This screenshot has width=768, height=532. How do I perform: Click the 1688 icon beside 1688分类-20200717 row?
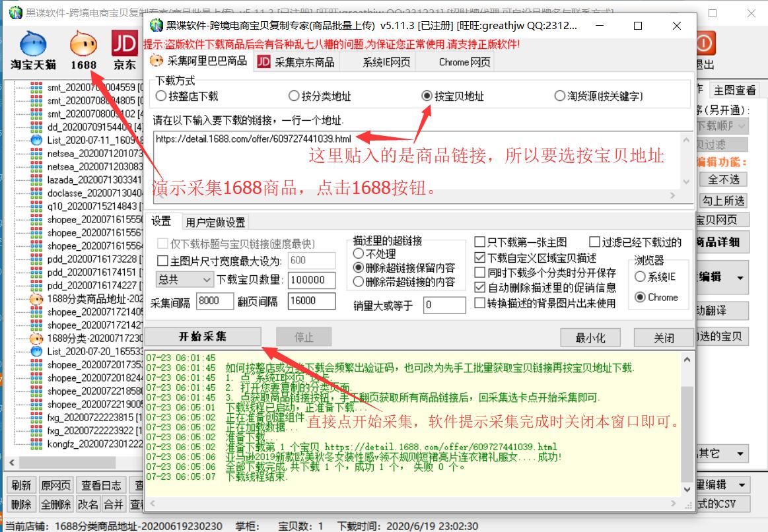click(x=36, y=338)
